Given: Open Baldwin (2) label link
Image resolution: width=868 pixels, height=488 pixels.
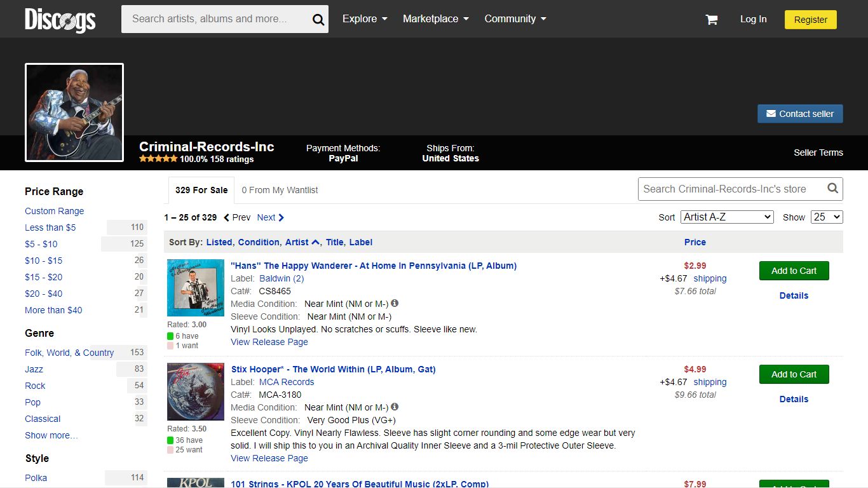Looking at the screenshot, I should [281, 278].
